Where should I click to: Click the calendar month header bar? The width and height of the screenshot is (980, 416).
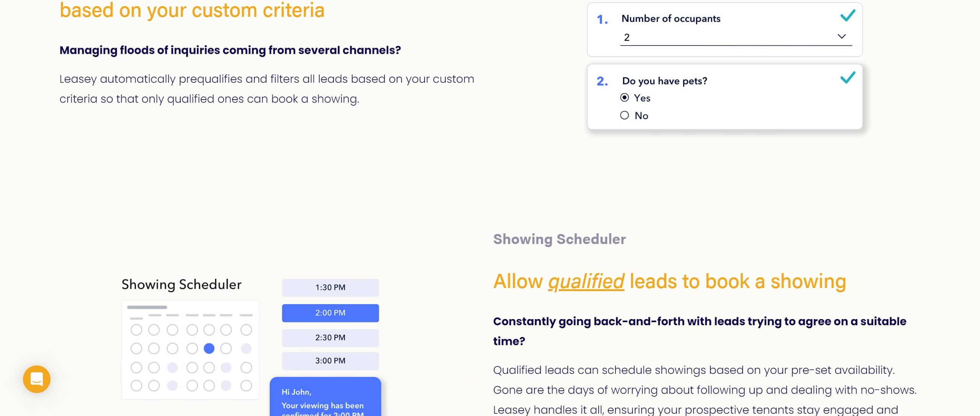(x=147, y=307)
